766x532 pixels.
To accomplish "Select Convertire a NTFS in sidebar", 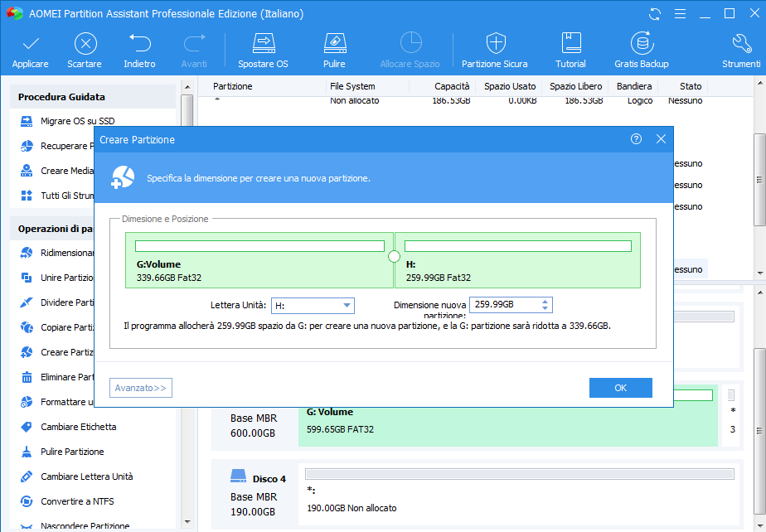I will [x=77, y=501].
